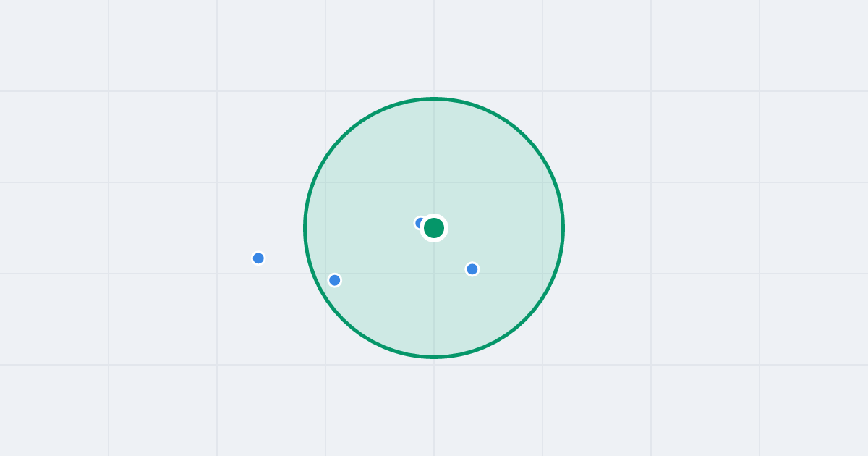This screenshot has height=456, width=868.
Task: Click the green circle's outline at its leftmost point
Action: click(305, 228)
